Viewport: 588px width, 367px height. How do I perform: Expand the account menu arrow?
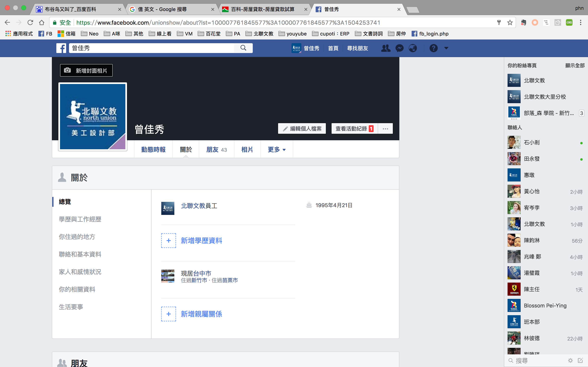(x=446, y=48)
